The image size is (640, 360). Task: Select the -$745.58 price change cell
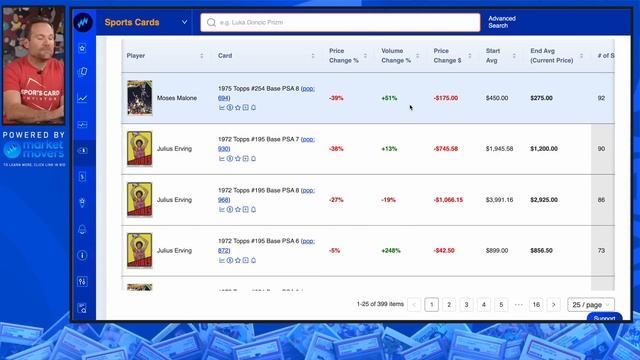click(446, 149)
